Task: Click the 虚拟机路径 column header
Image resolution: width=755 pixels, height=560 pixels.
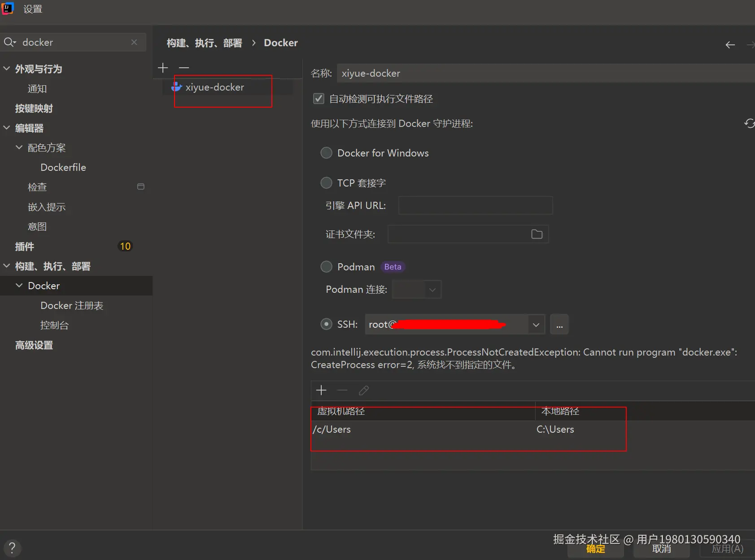Action: tap(423, 411)
